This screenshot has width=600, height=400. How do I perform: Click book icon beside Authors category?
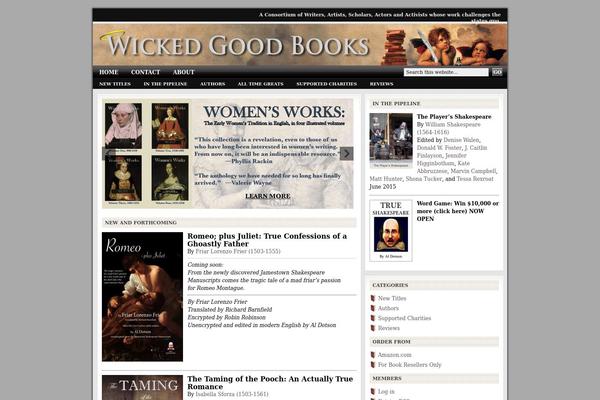pyautogui.click(x=373, y=308)
